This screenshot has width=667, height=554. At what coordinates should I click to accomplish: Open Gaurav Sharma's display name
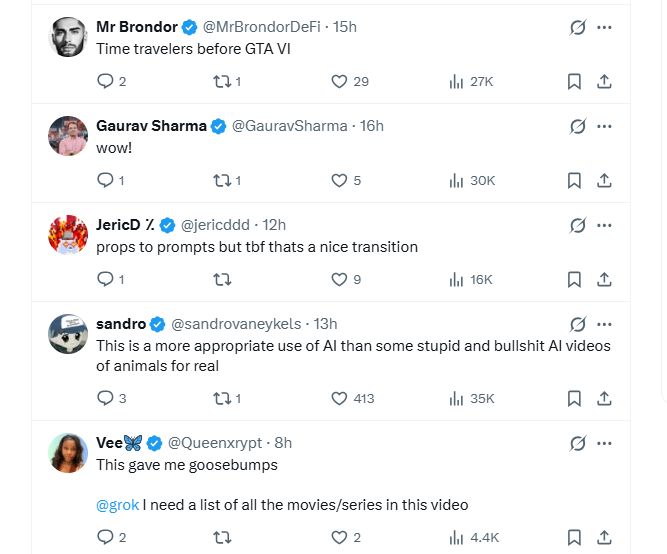(x=151, y=126)
